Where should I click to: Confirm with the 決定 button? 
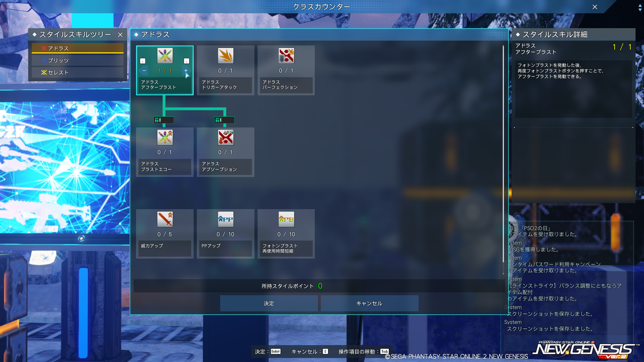click(269, 303)
